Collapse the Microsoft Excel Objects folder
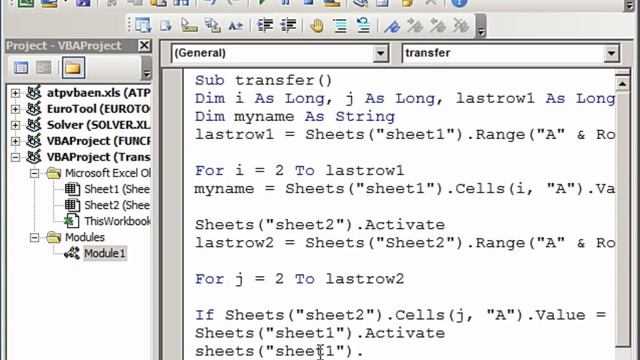Image resolution: width=640 pixels, height=360 pixels. click(35, 173)
